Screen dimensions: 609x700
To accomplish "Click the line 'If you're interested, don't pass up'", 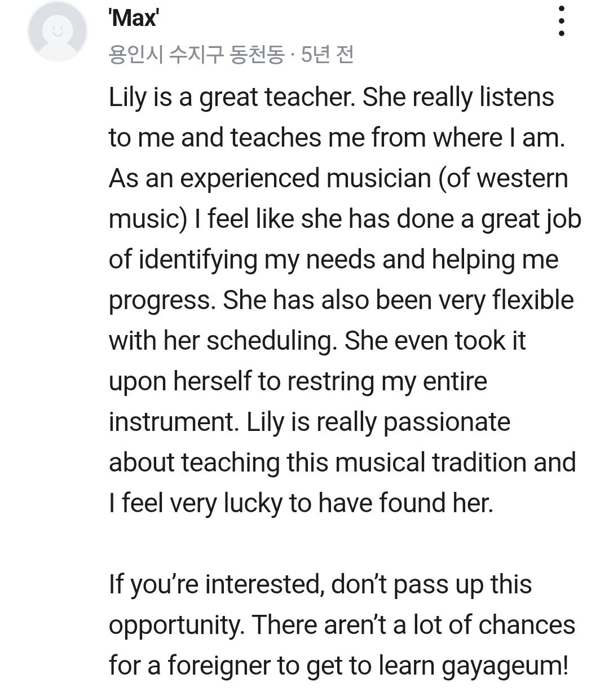I will (296, 584).
